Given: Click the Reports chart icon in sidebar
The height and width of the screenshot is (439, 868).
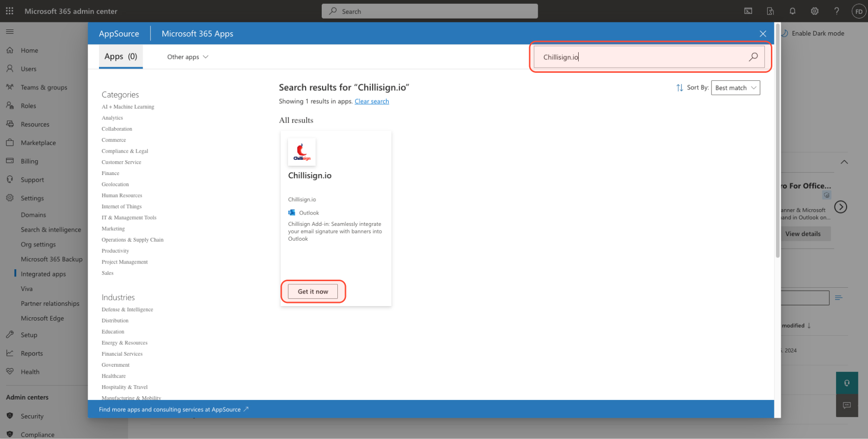Looking at the screenshot, I should coord(10,353).
